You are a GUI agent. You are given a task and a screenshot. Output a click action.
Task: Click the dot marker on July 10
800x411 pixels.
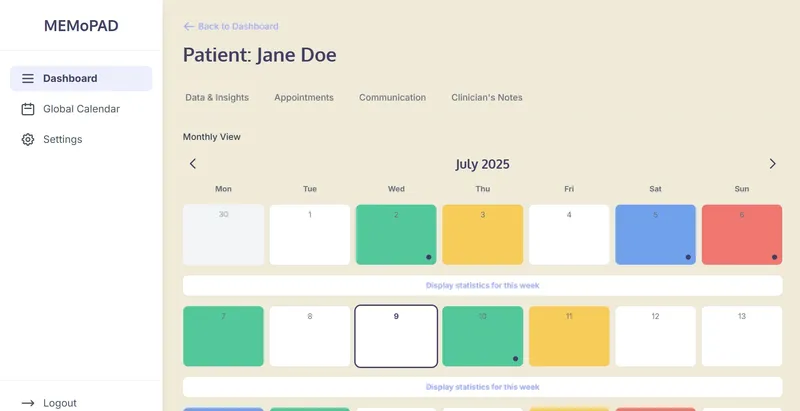[515, 358]
